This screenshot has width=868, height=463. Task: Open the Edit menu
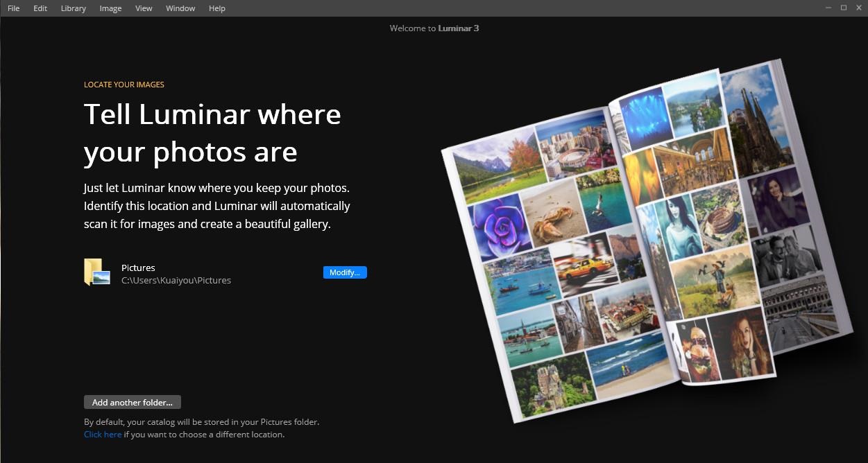(40, 8)
